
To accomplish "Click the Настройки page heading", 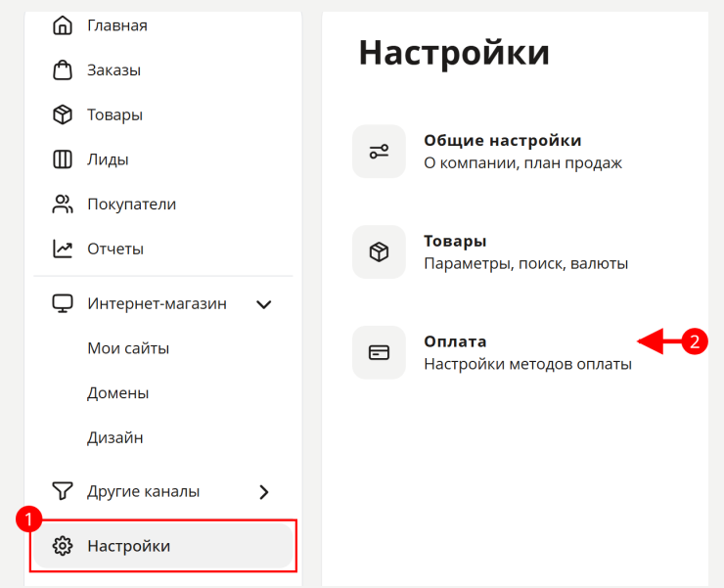I will tap(454, 53).
